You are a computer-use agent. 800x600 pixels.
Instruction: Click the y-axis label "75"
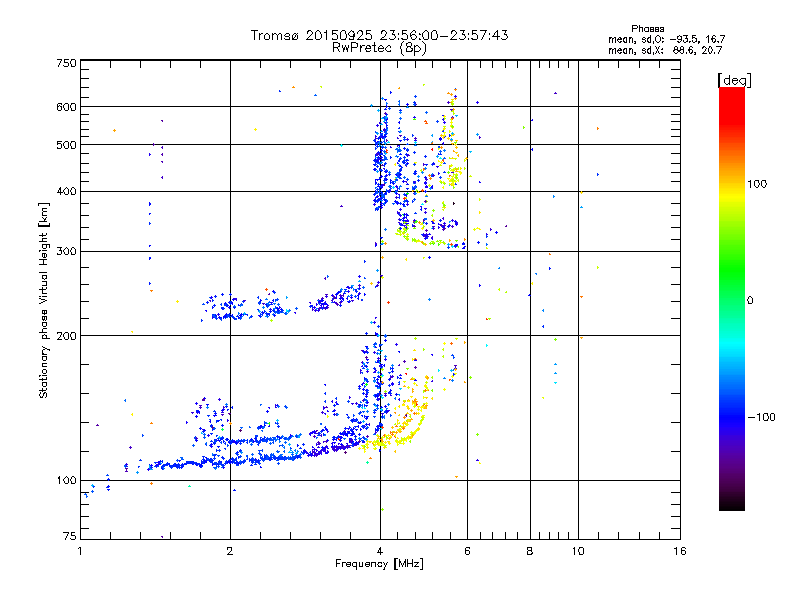(x=70, y=536)
